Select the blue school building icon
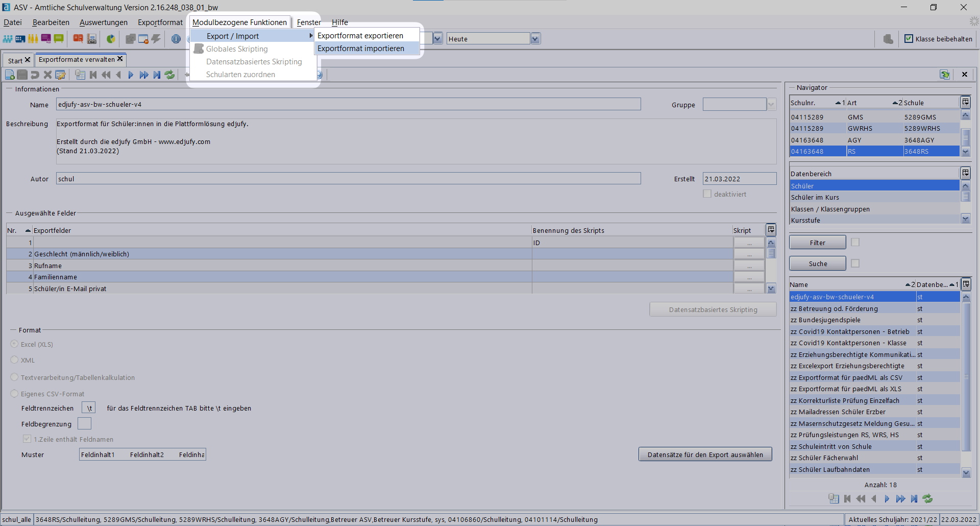The width and height of the screenshot is (980, 526). coord(20,39)
